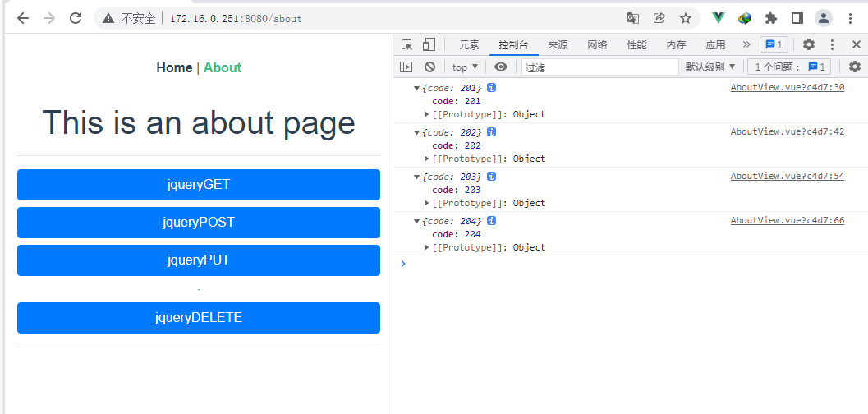
Task: Toggle the browser side panel icon
Action: (x=797, y=18)
